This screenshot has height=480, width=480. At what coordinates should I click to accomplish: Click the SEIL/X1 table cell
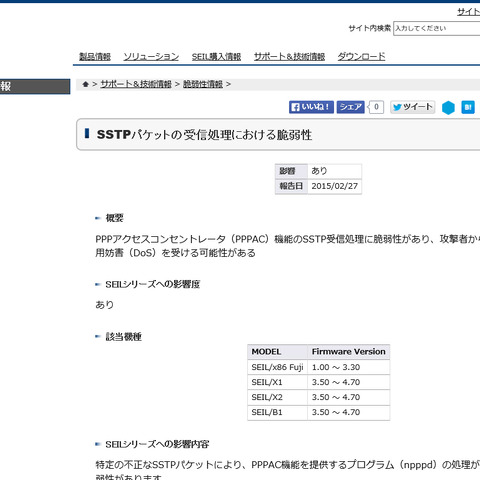pos(277,382)
